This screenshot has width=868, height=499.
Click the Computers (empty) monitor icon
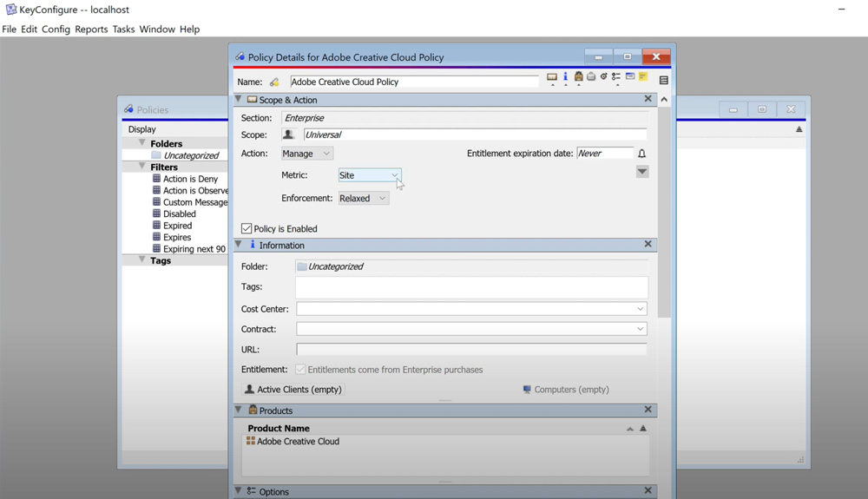click(527, 390)
